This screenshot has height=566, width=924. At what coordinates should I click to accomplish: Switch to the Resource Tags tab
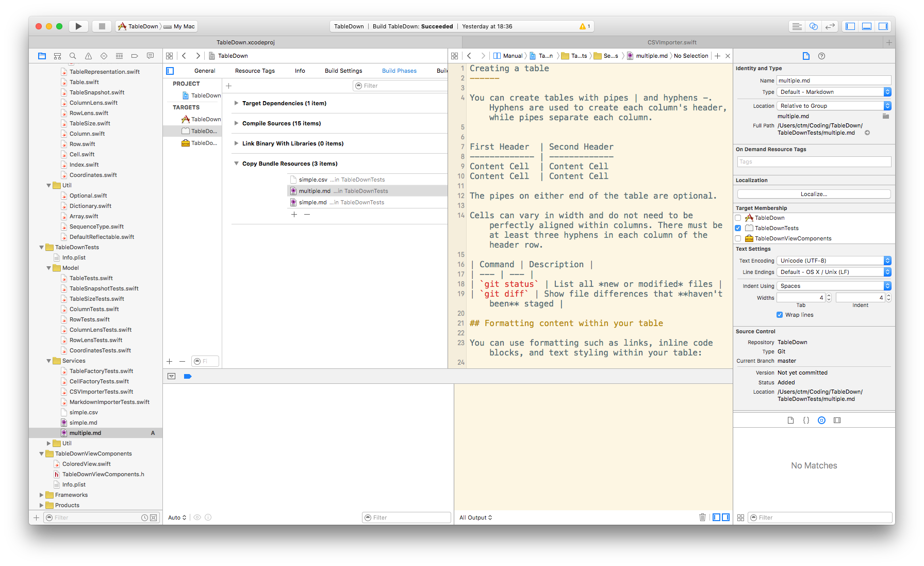tap(255, 71)
